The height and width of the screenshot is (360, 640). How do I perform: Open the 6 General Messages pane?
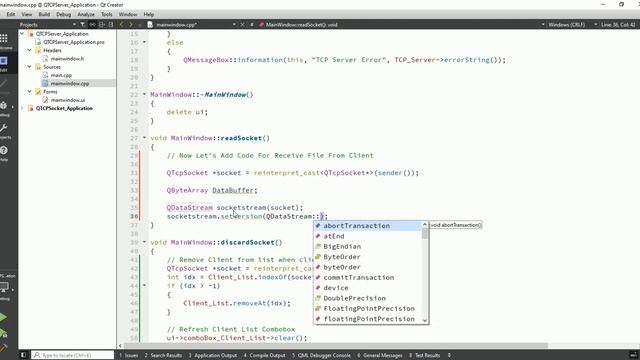pyautogui.click(x=380, y=355)
